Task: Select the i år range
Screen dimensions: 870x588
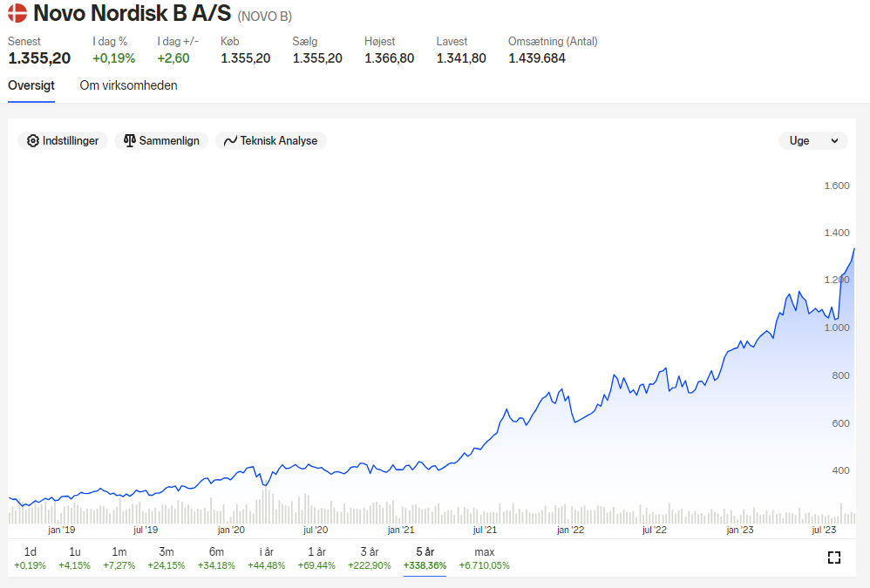Action: pyautogui.click(x=267, y=558)
